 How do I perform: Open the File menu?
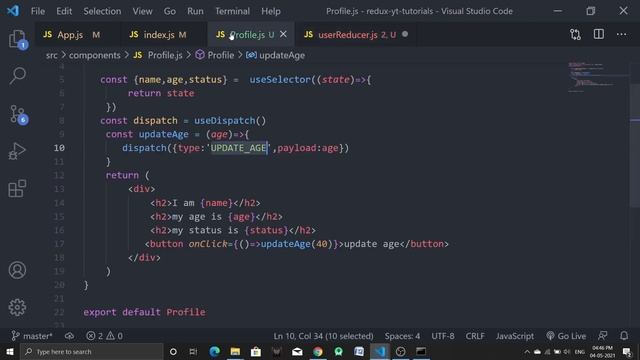pos(38,11)
